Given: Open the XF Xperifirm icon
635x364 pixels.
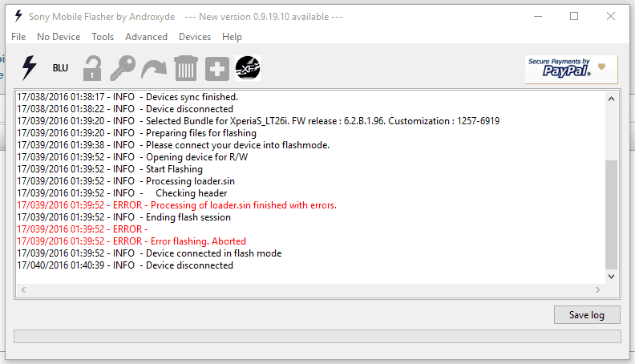Looking at the screenshot, I should (248, 68).
